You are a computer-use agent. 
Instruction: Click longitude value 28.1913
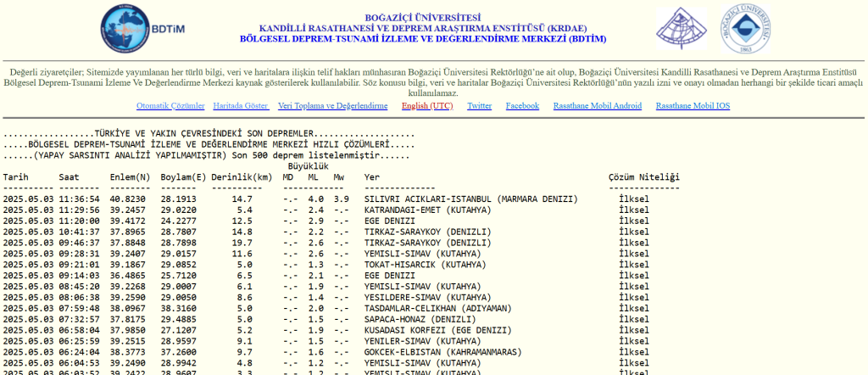click(x=178, y=199)
